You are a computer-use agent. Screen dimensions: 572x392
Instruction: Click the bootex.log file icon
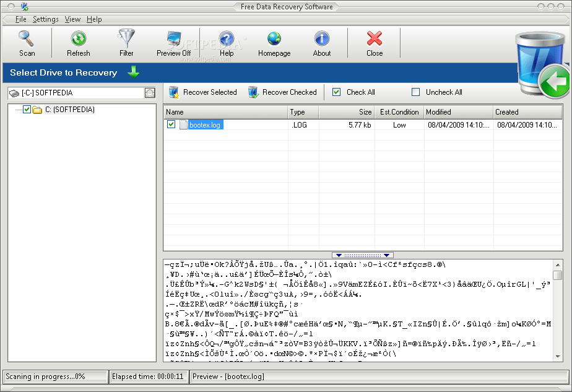tap(183, 125)
